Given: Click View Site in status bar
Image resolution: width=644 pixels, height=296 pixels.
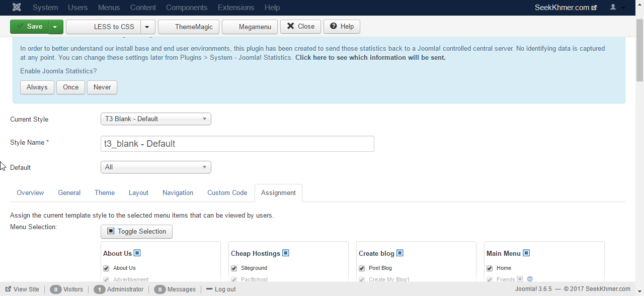Looking at the screenshot, I should coord(22,289).
